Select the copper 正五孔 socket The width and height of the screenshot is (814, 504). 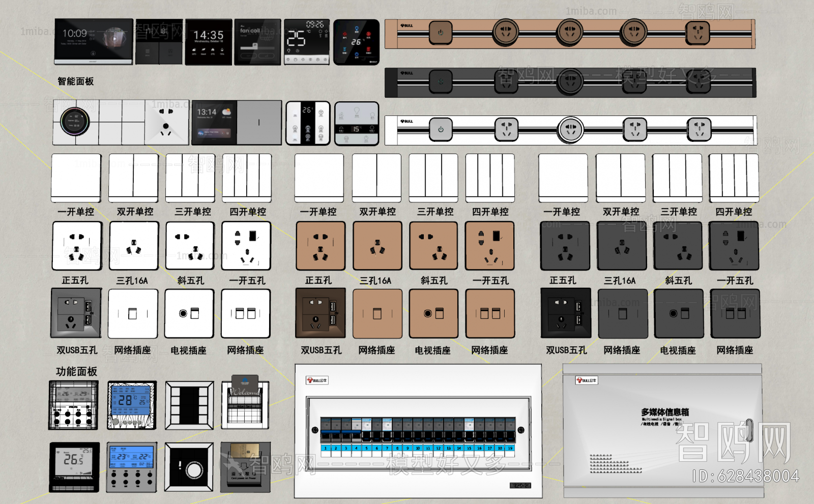tap(321, 246)
